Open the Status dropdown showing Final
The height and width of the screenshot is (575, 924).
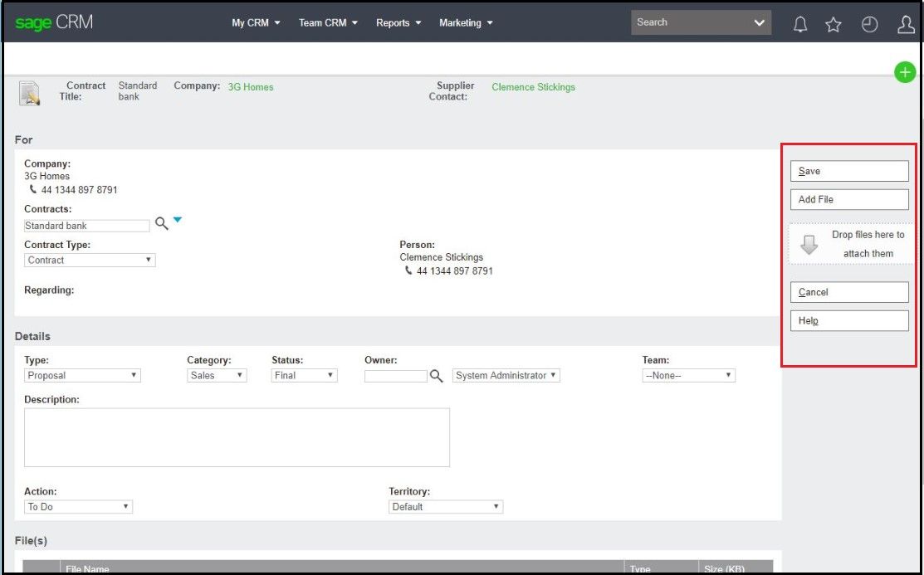click(x=304, y=375)
